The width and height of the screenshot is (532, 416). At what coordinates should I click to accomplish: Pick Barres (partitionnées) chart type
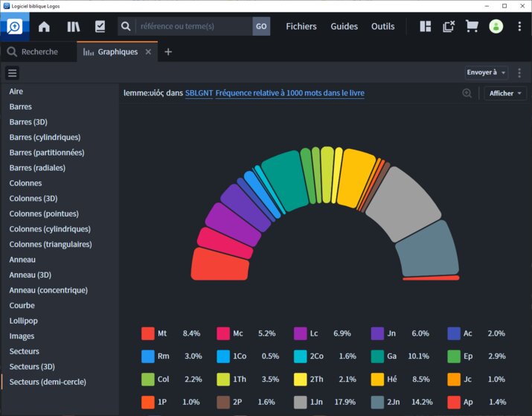47,153
